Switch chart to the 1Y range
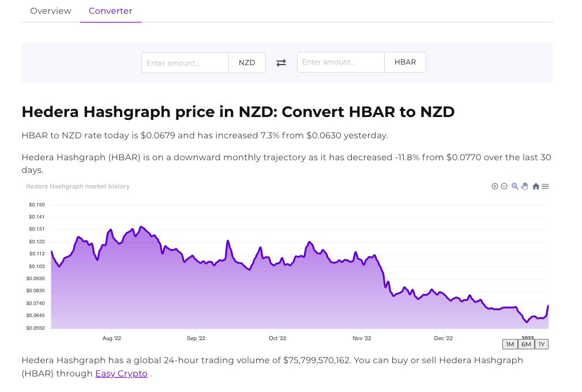The height and width of the screenshot is (392, 582). [x=541, y=344]
